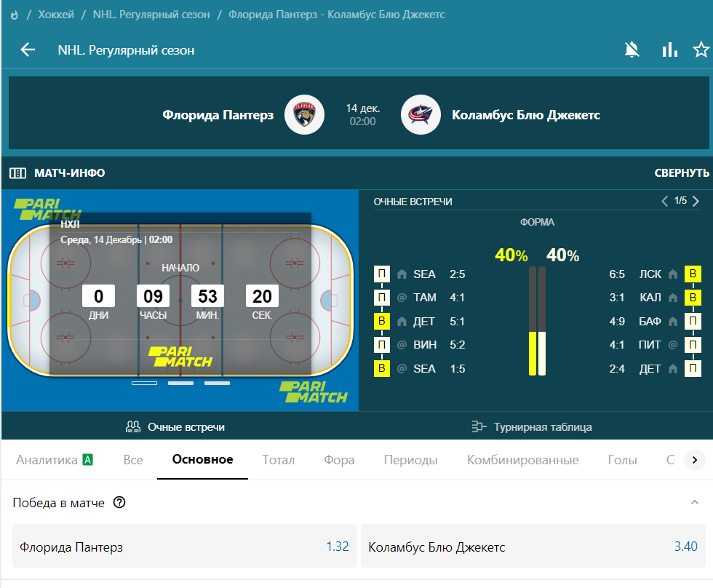The image size is (713, 588).
Task: Click the П result badge for ПИТ 4:1
Action: click(693, 345)
